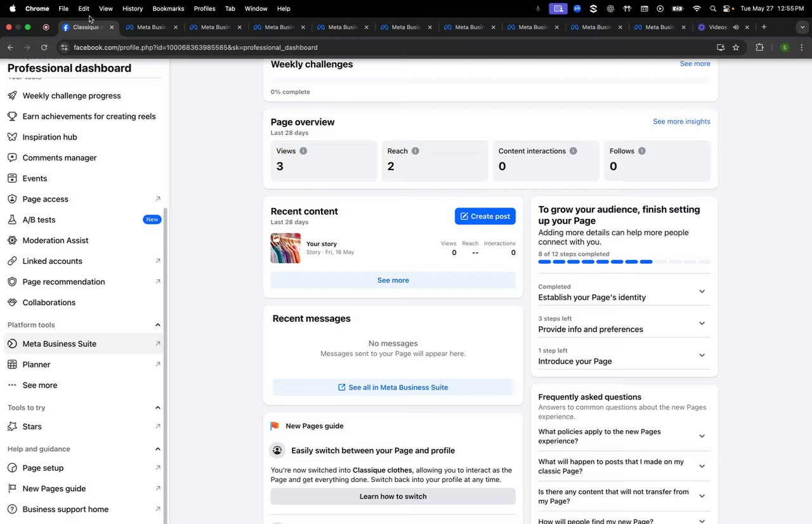Image resolution: width=812 pixels, height=524 pixels.
Task: Expand Introduce your Page step
Action: (x=702, y=355)
